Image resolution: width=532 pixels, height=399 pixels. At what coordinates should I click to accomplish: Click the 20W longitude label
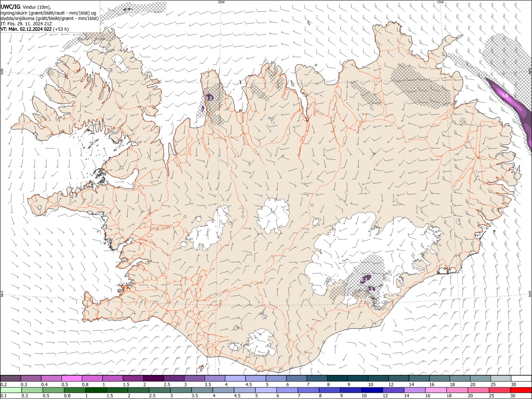221,2
